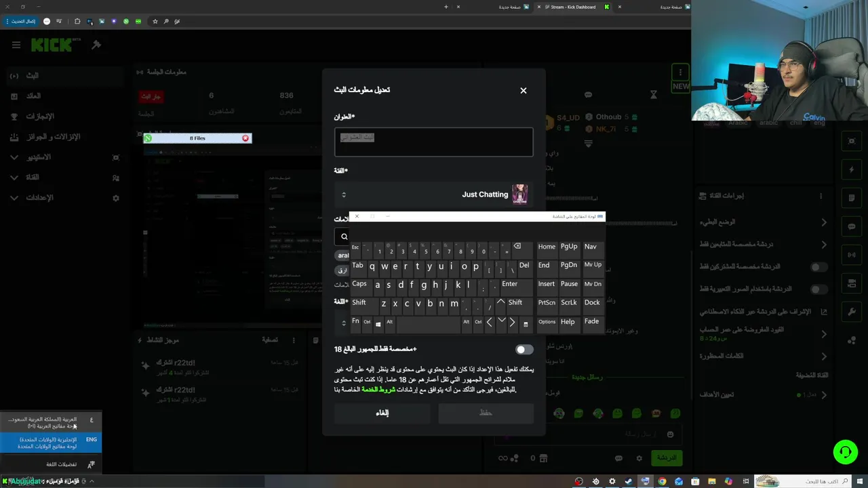The image size is (868, 488).
Task: Click the context menu key on on-screen keyboard
Action: point(526,324)
